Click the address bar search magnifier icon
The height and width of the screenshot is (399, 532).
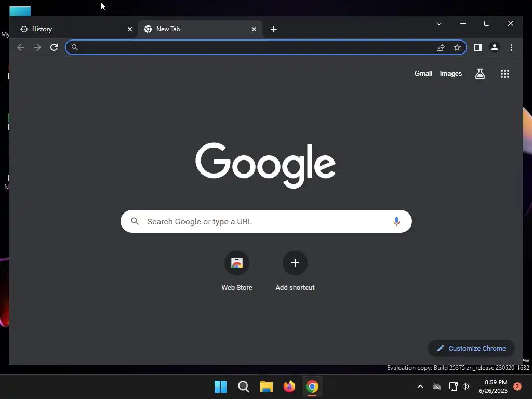[75, 47]
